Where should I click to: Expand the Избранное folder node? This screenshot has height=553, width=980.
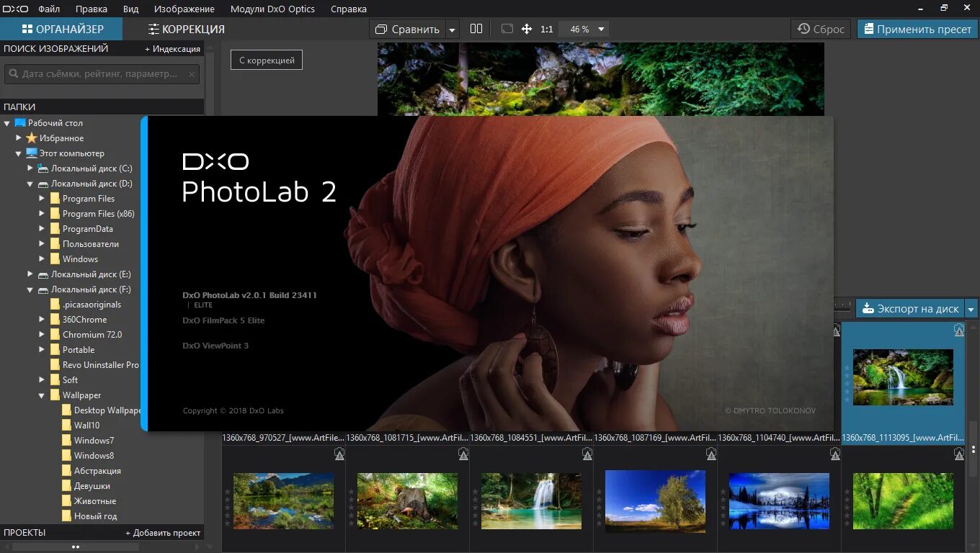[19, 138]
